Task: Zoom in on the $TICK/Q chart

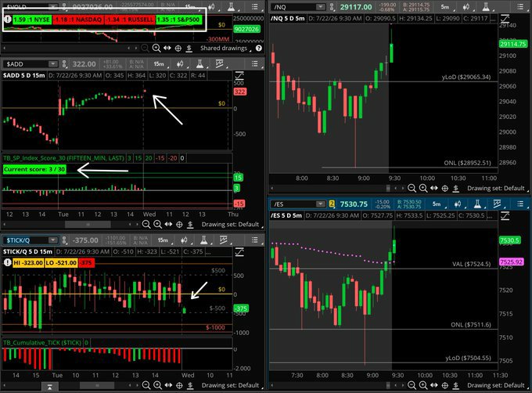Action: (157, 385)
